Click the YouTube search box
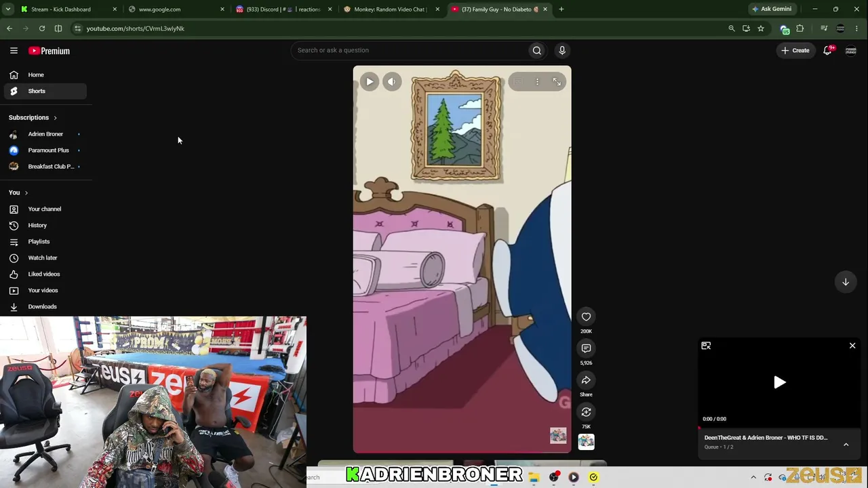Image resolution: width=868 pixels, height=488 pixels. [408, 50]
